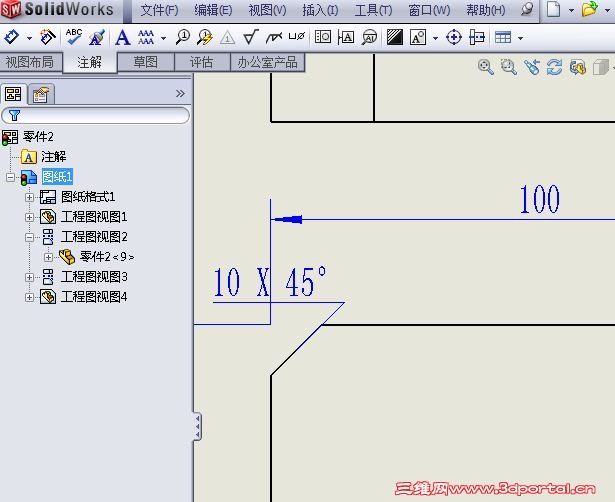
Task: Expand the 工程图视图1 node
Action: coord(29,217)
